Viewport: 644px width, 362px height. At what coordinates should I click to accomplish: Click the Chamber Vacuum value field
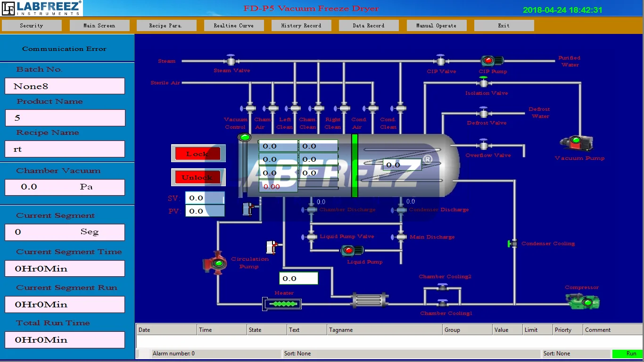click(x=65, y=187)
